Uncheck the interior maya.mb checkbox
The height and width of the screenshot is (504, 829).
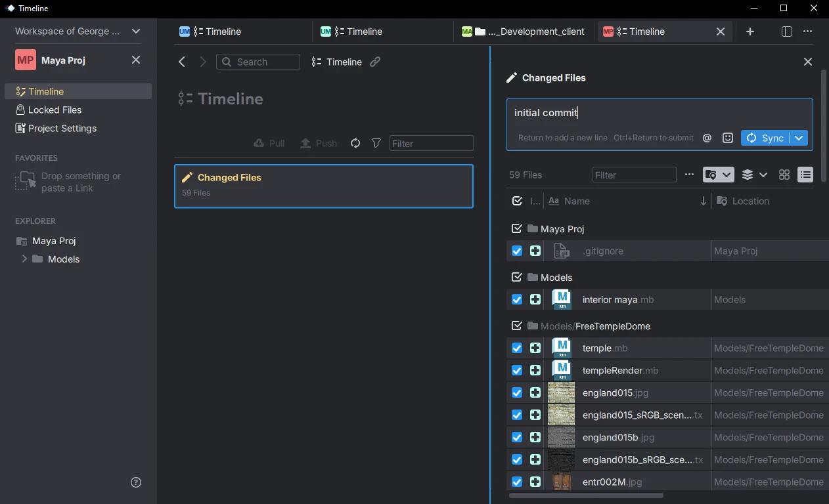517,299
